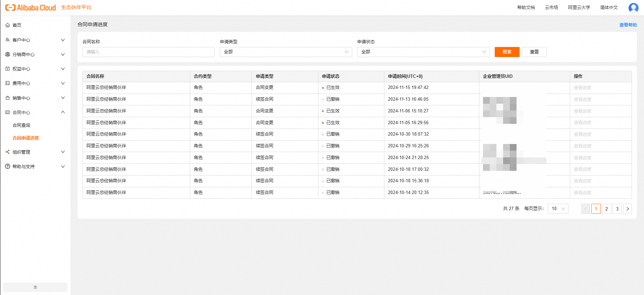This screenshot has width=644, height=295.
Task: Click 角色 in the 2024-10-18 15:36:18 row
Action: 198,181
